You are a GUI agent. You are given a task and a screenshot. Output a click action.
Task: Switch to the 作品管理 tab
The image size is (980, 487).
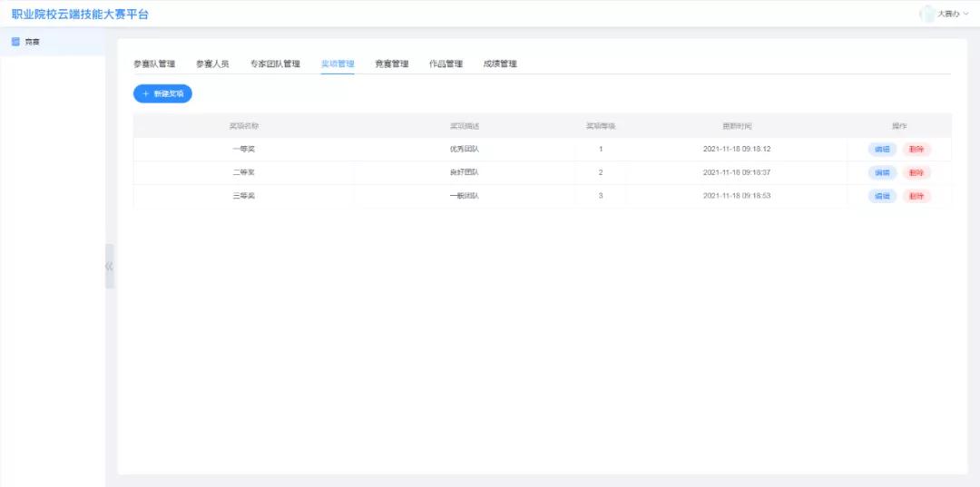[x=446, y=64]
